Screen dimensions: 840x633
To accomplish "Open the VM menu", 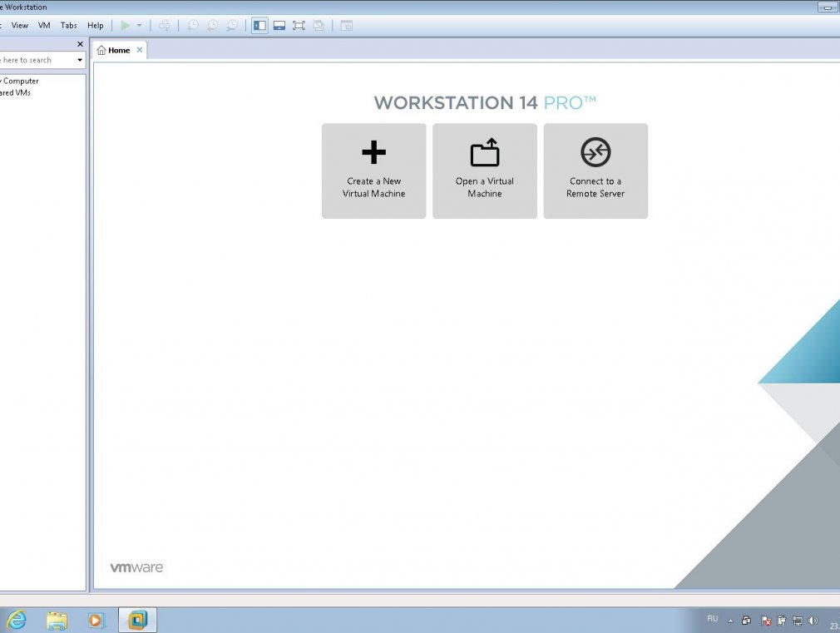I will [x=44, y=25].
